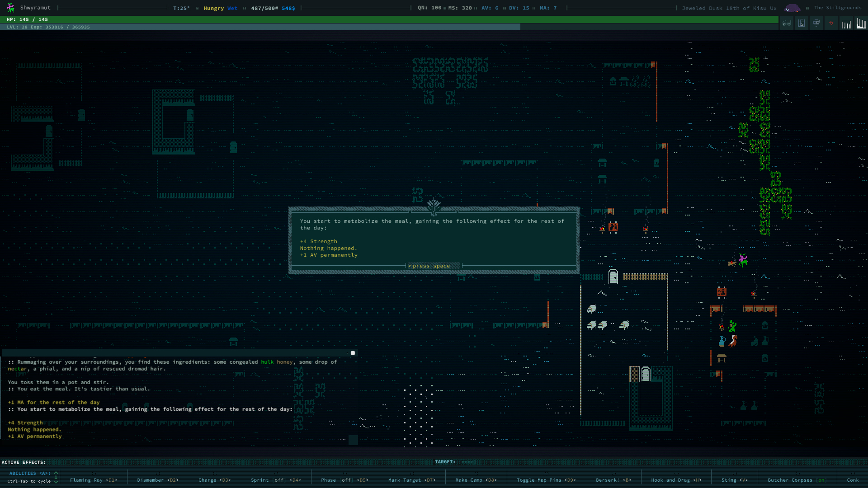This screenshot has height=488, width=868.
Task: Toggle Sprint ability currently off
Action: point(275,480)
